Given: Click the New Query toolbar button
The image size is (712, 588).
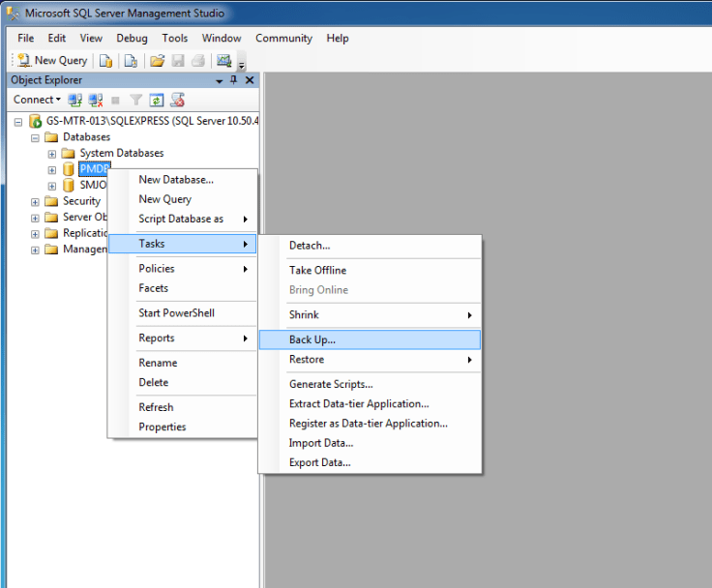Looking at the screenshot, I should 52,60.
